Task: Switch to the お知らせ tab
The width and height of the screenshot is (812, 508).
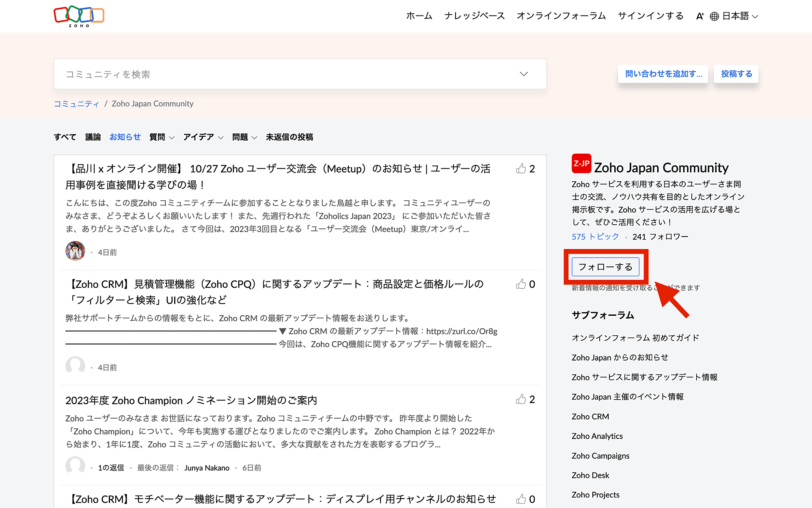Action: click(x=125, y=137)
